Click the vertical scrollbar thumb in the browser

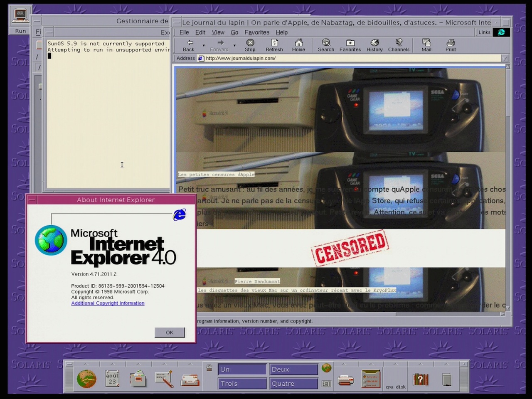point(508,93)
